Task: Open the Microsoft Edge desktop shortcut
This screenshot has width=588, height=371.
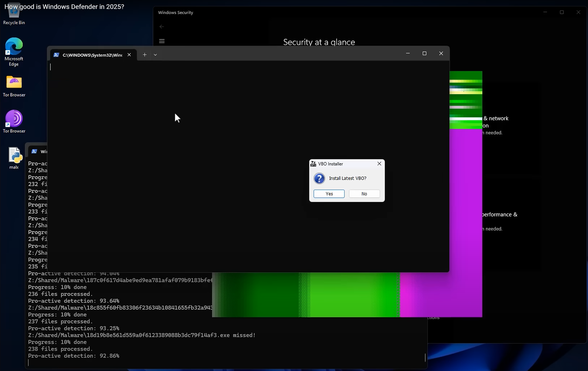Action: [x=14, y=52]
